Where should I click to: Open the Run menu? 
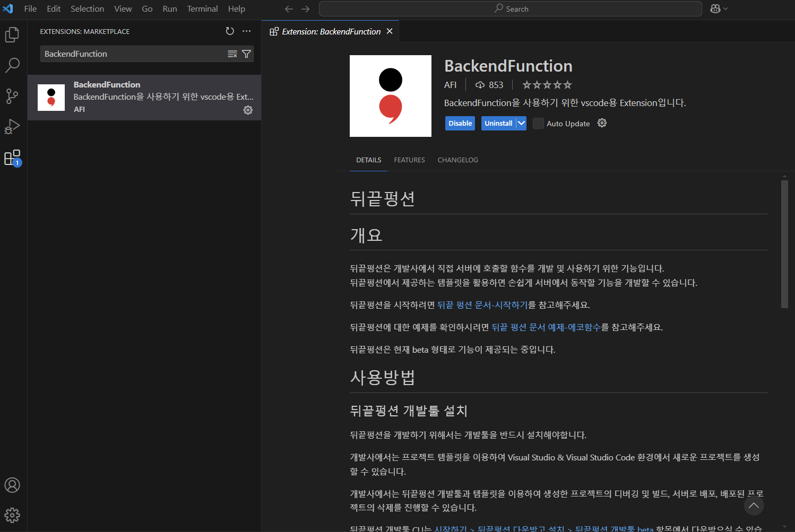click(x=170, y=9)
